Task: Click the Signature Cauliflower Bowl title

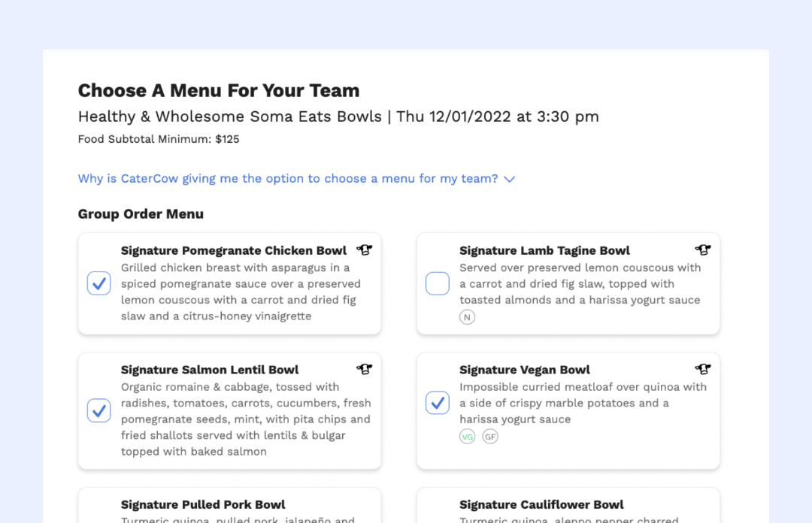Action: 541,504
